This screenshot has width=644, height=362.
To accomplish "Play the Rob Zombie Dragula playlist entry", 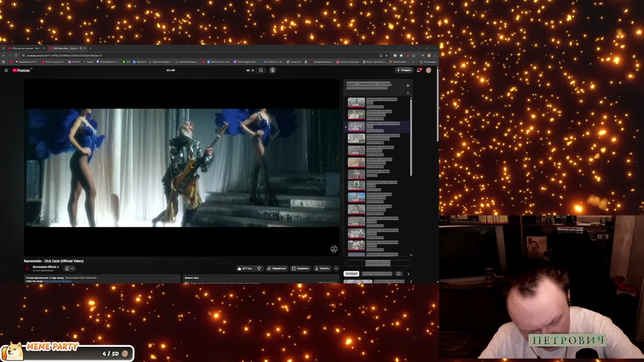I will [377, 174].
